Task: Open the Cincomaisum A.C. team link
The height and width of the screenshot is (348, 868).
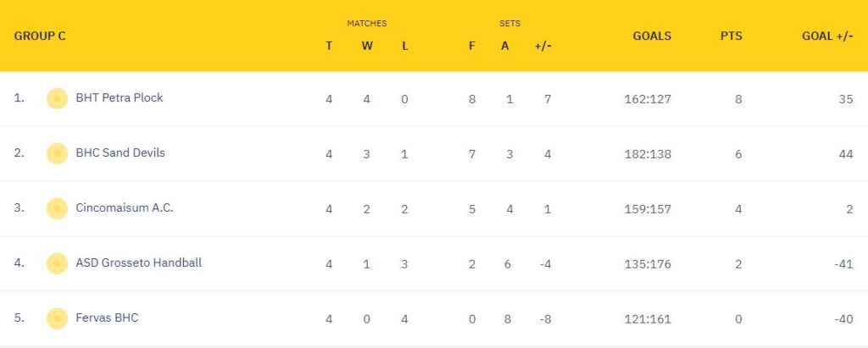Action: pyautogui.click(x=125, y=208)
